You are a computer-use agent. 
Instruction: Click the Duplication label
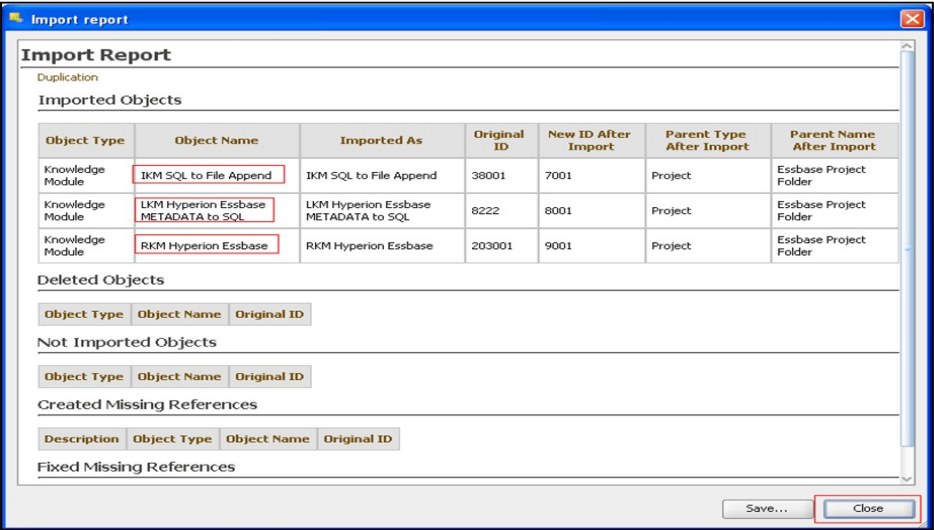click(67, 77)
